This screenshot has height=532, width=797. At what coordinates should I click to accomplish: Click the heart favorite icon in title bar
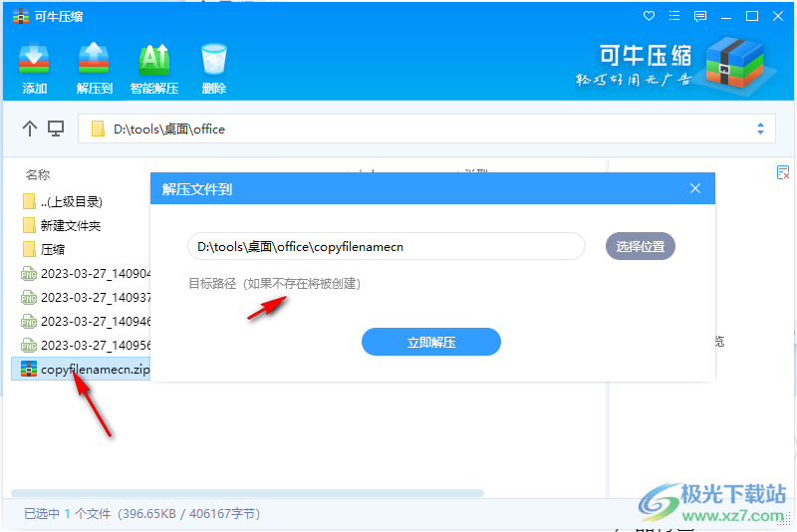tap(649, 16)
